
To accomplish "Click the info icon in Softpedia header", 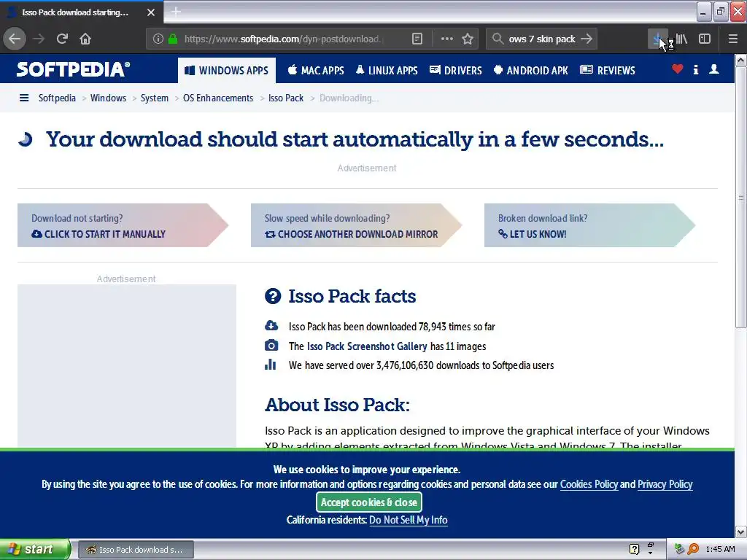I will pyautogui.click(x=695, y=69).
